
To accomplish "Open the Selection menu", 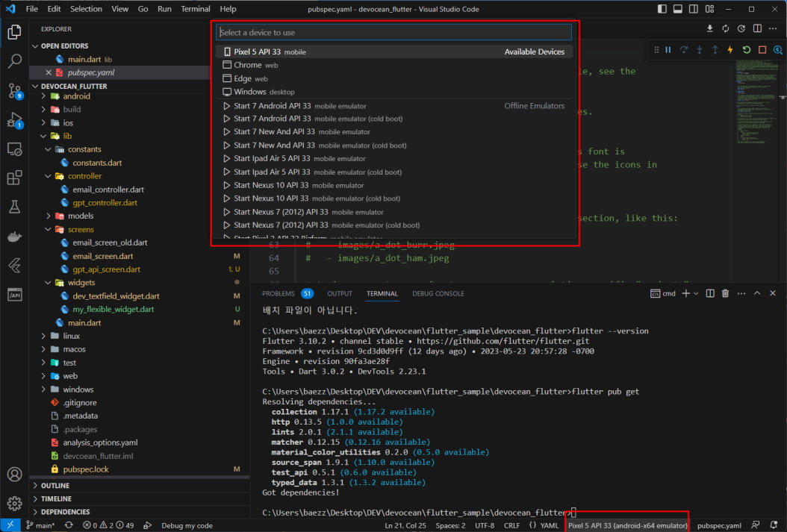I will click(86, 9).
